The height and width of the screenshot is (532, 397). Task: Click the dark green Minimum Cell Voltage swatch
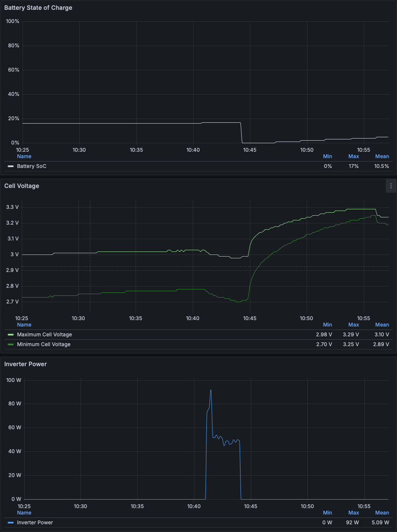[11, 344]
